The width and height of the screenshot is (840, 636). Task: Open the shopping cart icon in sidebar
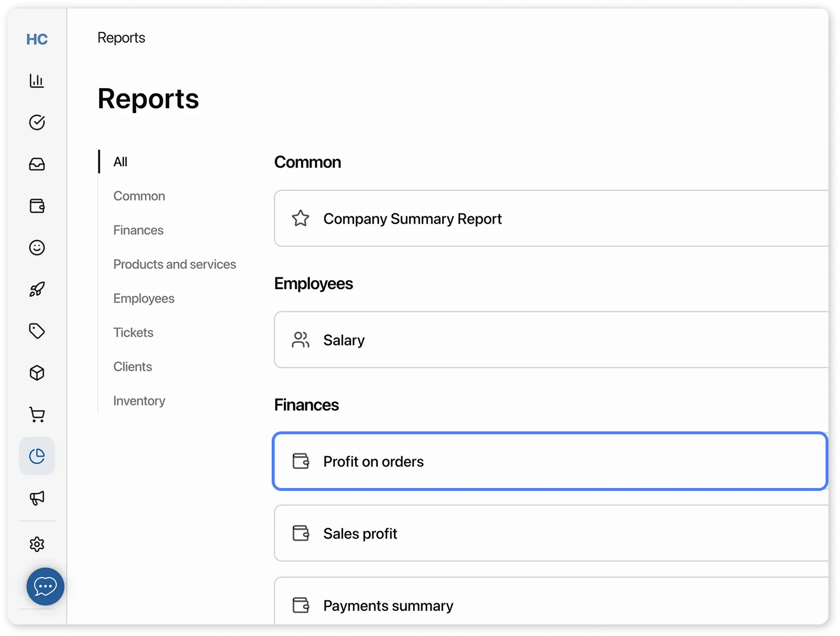[37, 415]
